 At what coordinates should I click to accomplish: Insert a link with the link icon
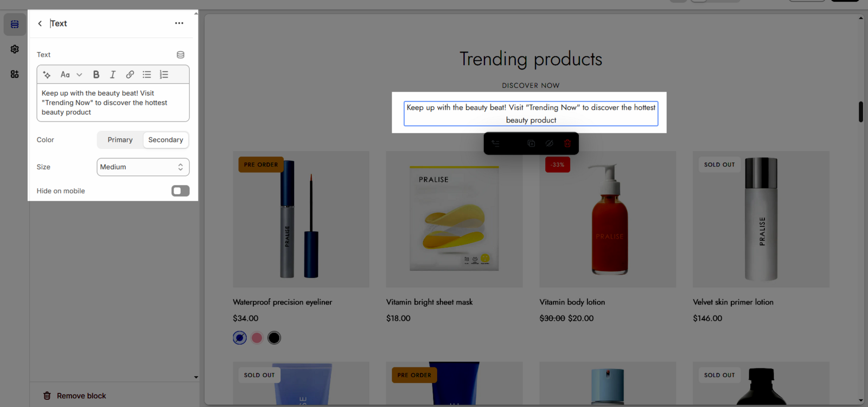(130, 75)
